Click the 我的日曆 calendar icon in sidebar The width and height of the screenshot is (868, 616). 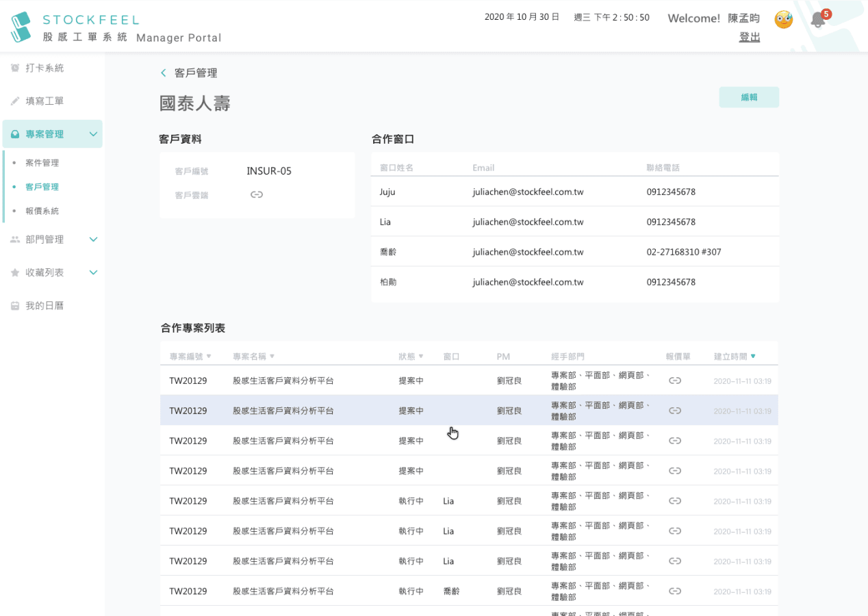click(x=15, y=306)
